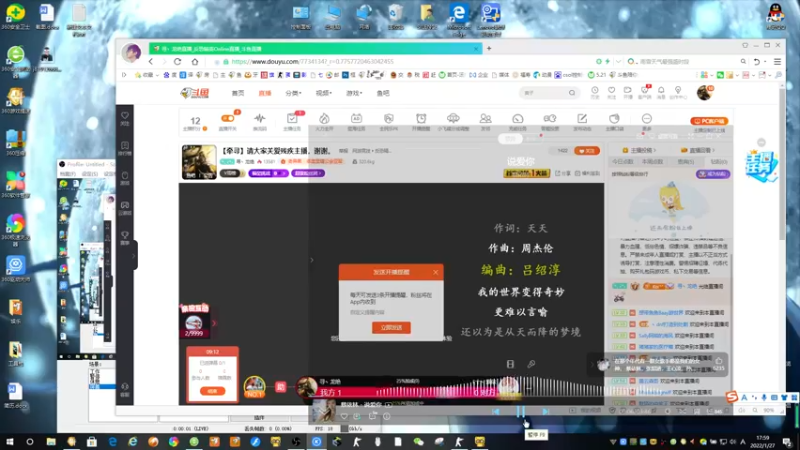Open WeChat from taskbar

click(x=418, y=441)
